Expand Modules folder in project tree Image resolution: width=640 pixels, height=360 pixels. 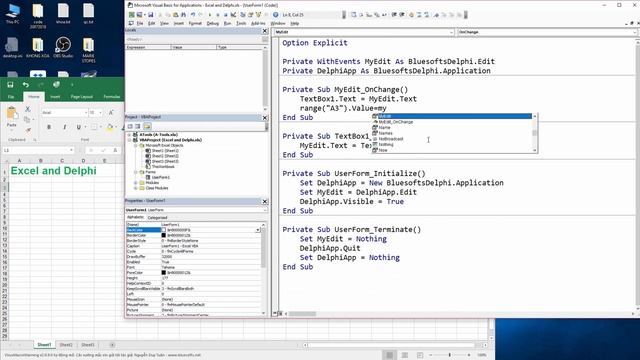pyautogui.click(x=136, y=183)
